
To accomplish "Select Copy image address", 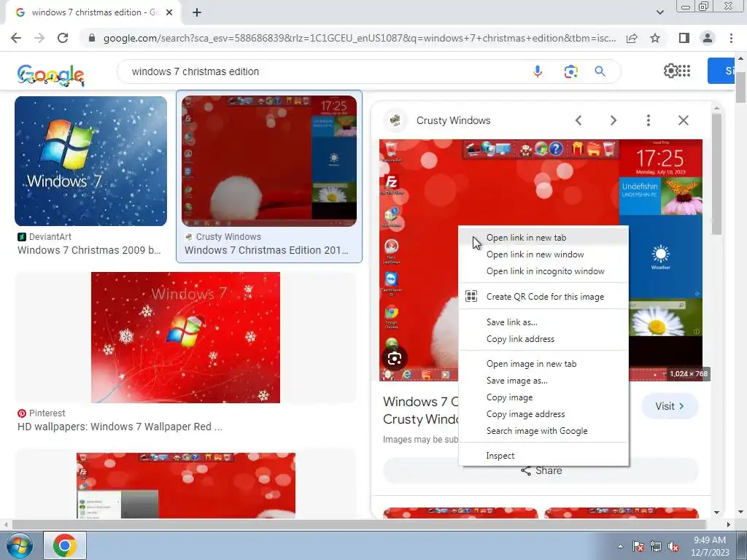I will click(543, 414).
